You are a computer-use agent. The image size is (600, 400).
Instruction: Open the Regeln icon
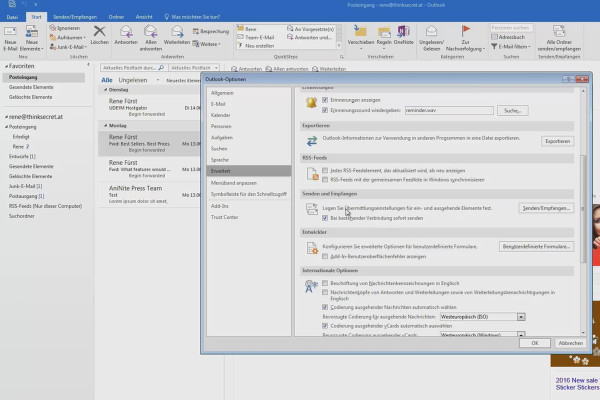coord(384,31)
